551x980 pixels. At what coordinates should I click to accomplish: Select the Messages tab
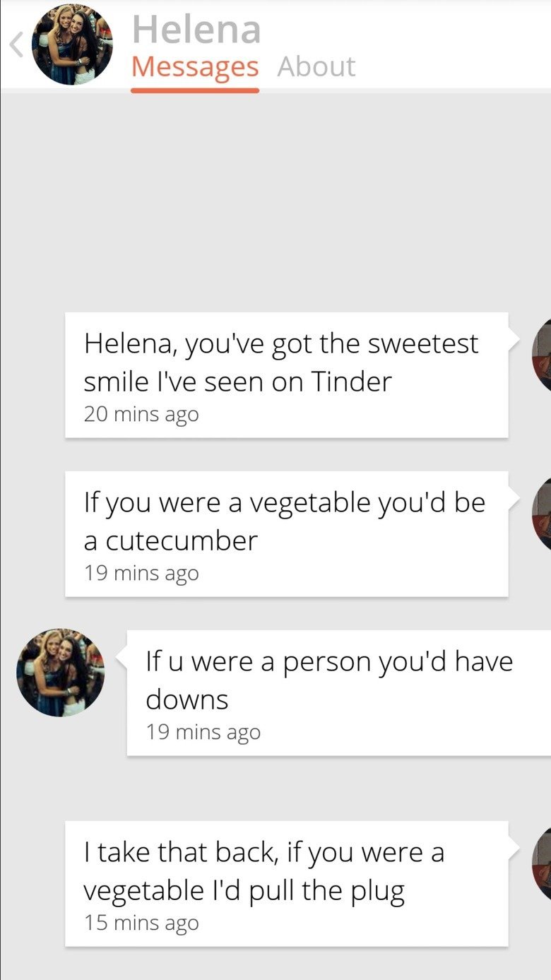click(x=195, y=66)
